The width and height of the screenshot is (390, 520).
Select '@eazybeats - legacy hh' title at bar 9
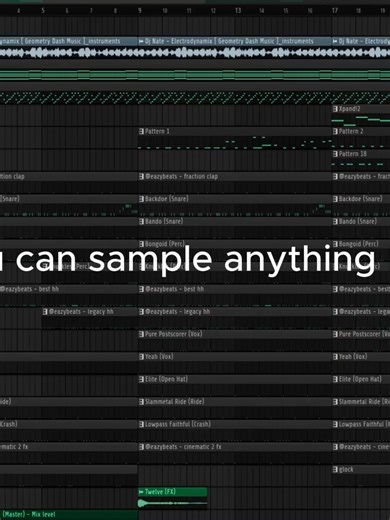[x=178, y=312]
